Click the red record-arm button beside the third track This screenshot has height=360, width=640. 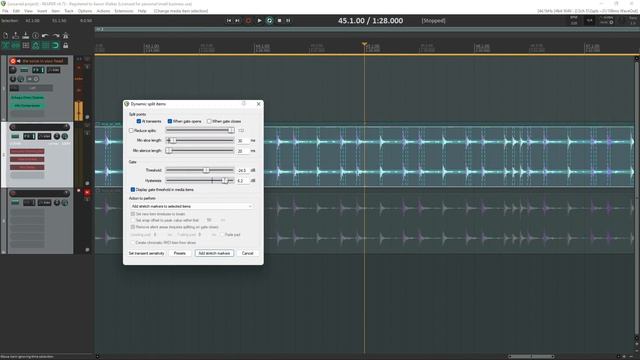(87, 192)
